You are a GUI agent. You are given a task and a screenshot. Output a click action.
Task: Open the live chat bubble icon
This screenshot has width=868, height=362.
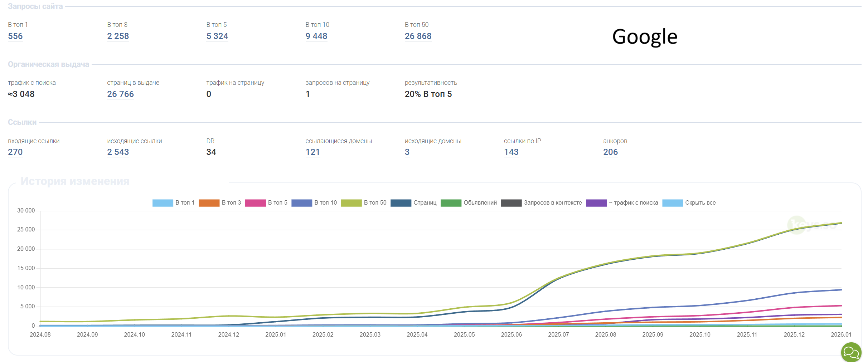[x=851, y=352]
